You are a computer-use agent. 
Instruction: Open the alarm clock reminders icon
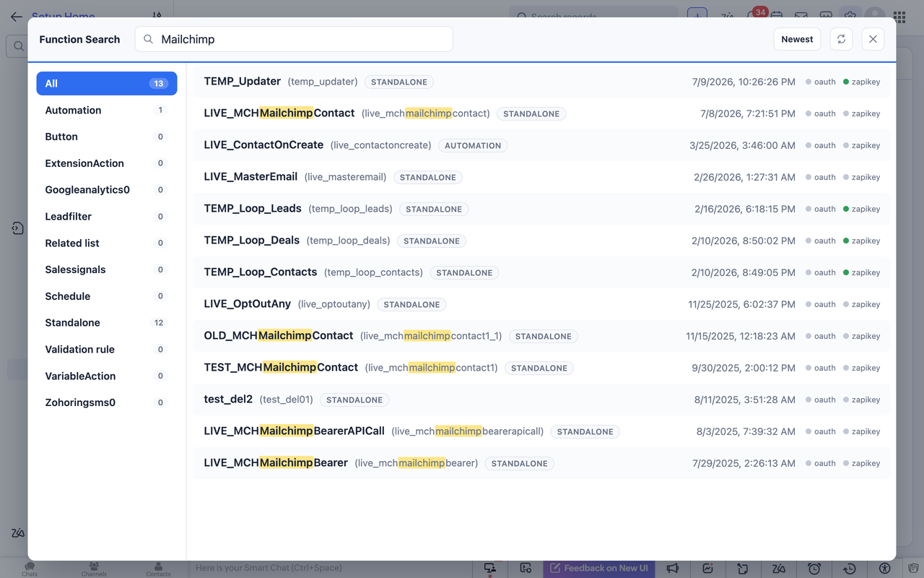(814, 569)
